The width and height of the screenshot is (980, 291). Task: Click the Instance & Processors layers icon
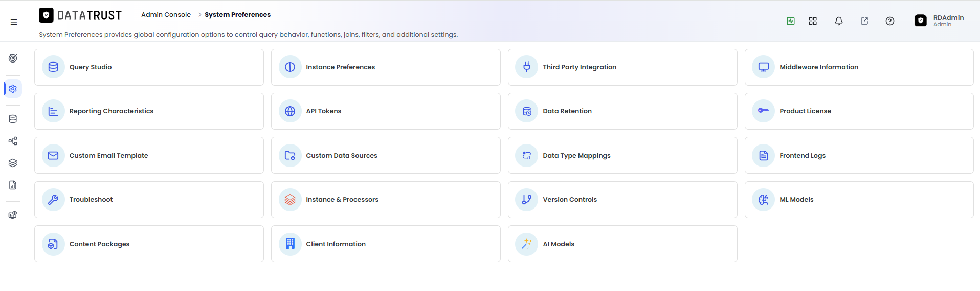point(290,200)
